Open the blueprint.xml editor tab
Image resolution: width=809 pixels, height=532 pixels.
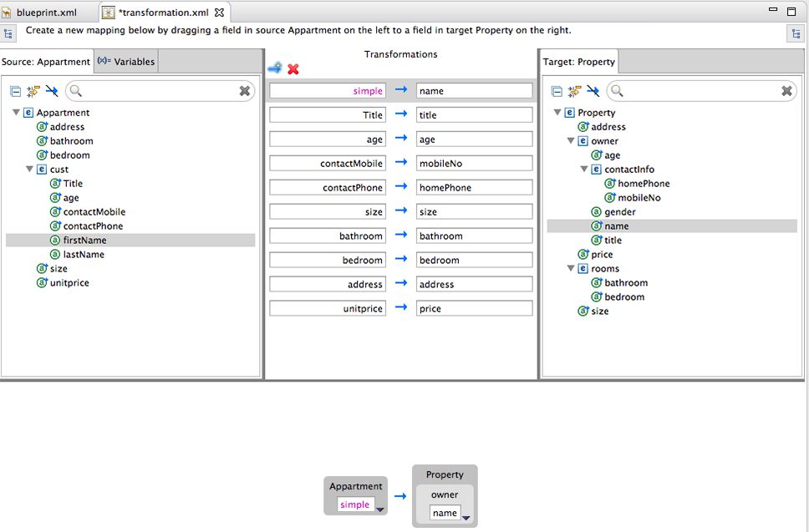click(46, 13)
